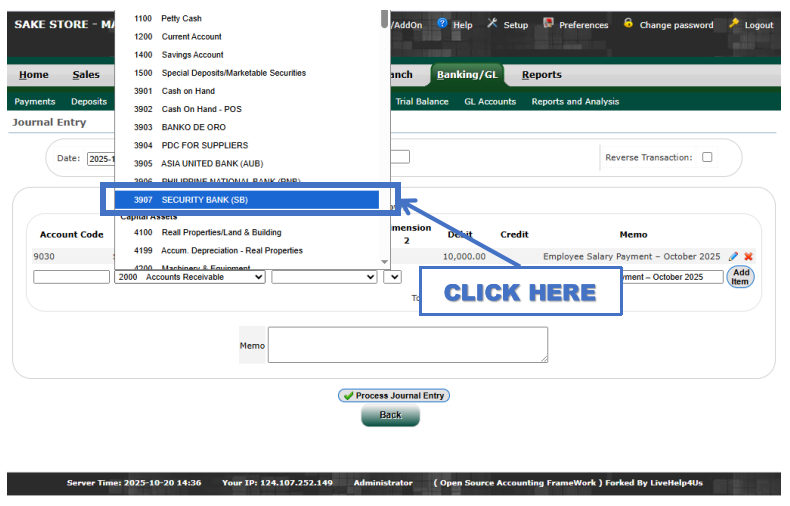Viewport: 790px width, 506px height.
Task: Choose 1200 Current Account in the list
Action: [191, 37]
